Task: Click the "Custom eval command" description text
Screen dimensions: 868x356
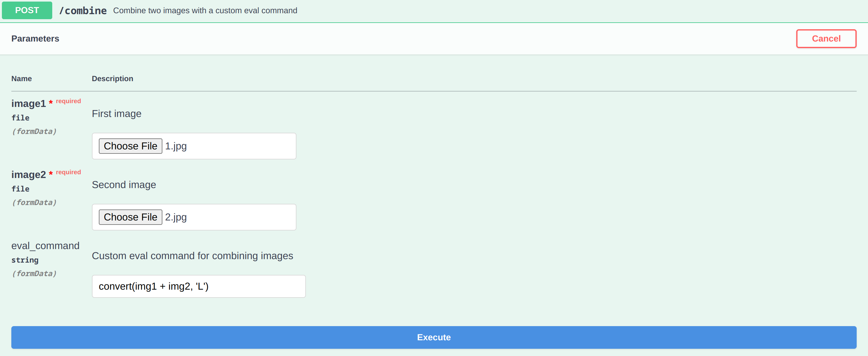Action: click(192, 256)
